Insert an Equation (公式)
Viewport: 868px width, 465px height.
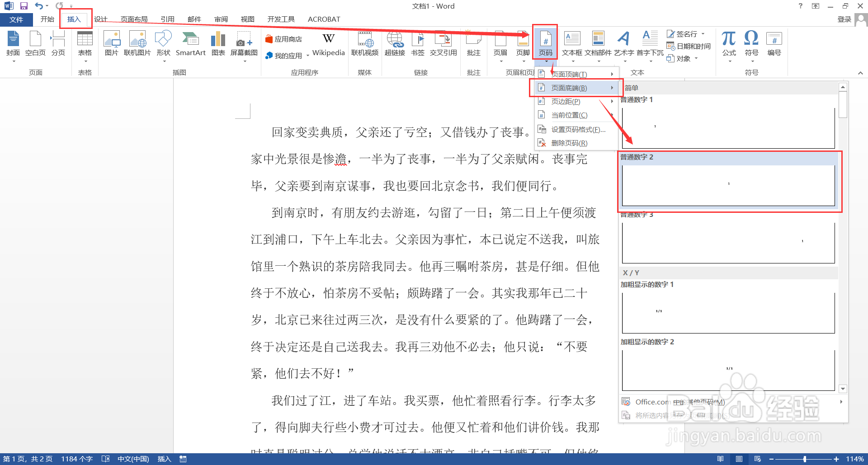(729, 44)
